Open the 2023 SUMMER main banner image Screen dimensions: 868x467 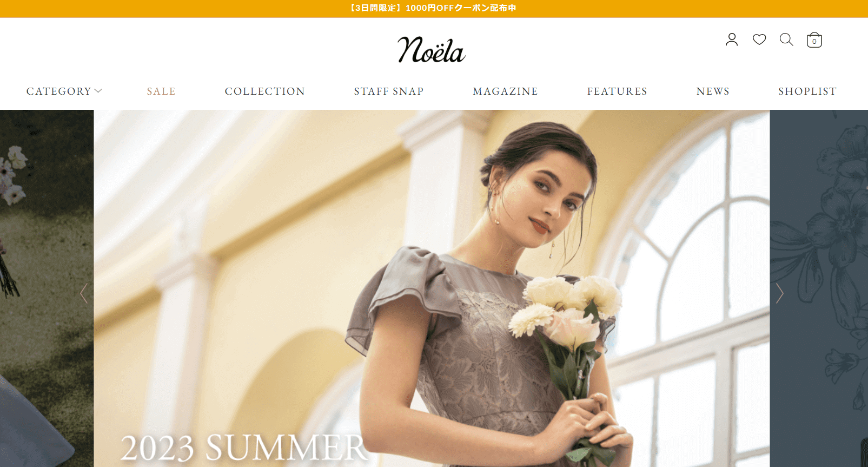pyautogui.click(x=432, y=288)
